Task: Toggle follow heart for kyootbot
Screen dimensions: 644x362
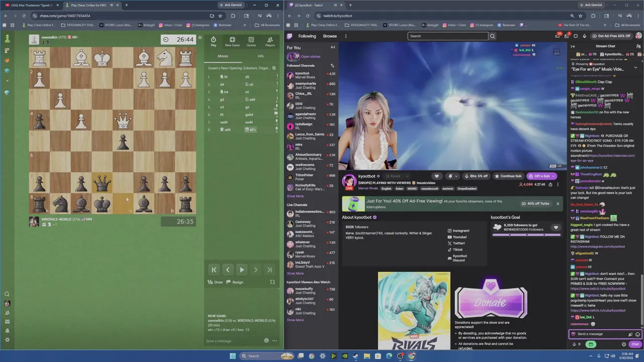Action: (x=437, y=176)
